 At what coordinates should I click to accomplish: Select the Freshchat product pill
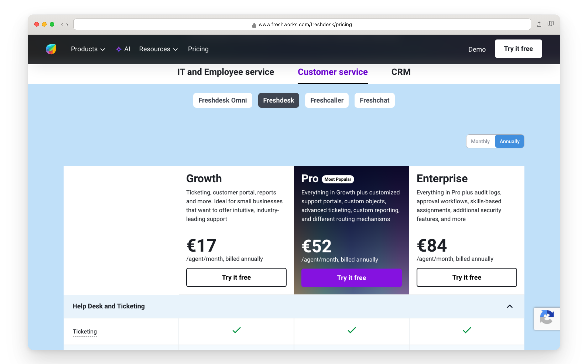374,100
